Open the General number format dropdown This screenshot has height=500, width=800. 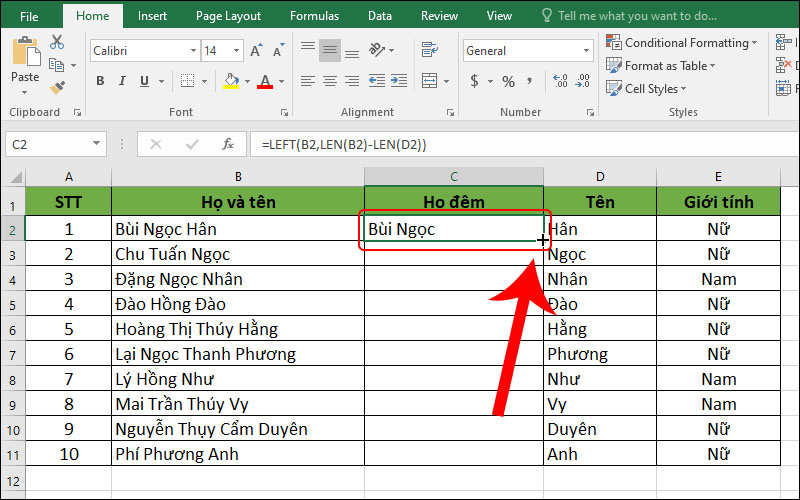tap(586, 51)
